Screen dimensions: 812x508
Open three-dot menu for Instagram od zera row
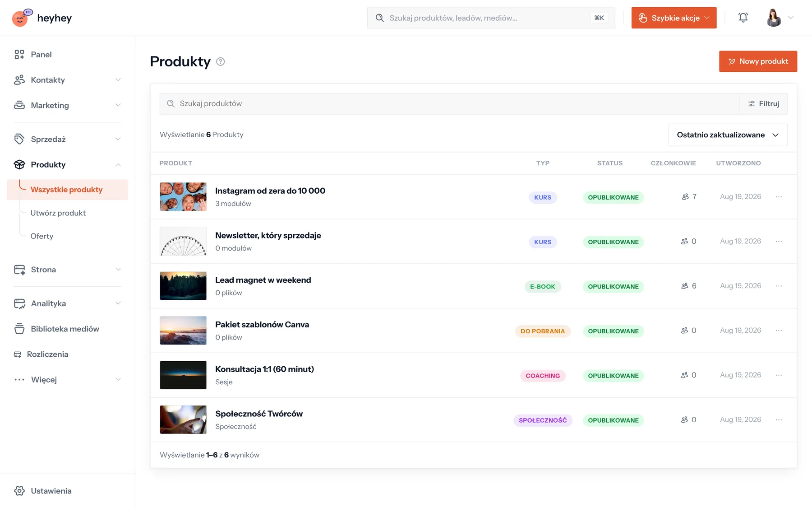click(x=779, y=197)
